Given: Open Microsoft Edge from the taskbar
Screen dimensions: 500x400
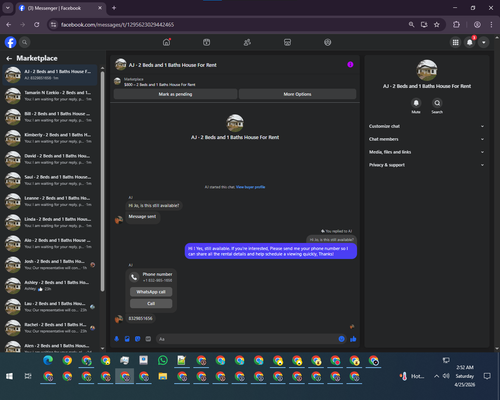Looking at the screenshot, I should pyautogui.click(x=48, y=360).
